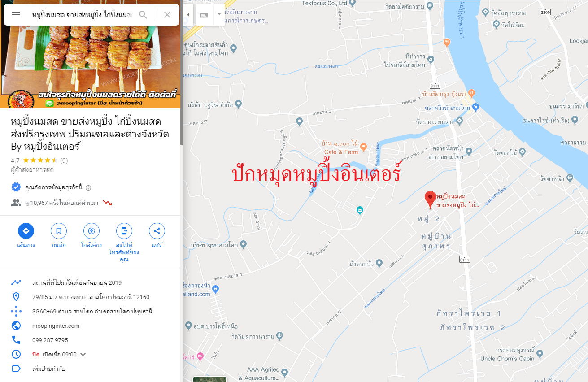The image size is (588, 382).
Task: Open the keyboard input tools button
Action: (204, 15)
